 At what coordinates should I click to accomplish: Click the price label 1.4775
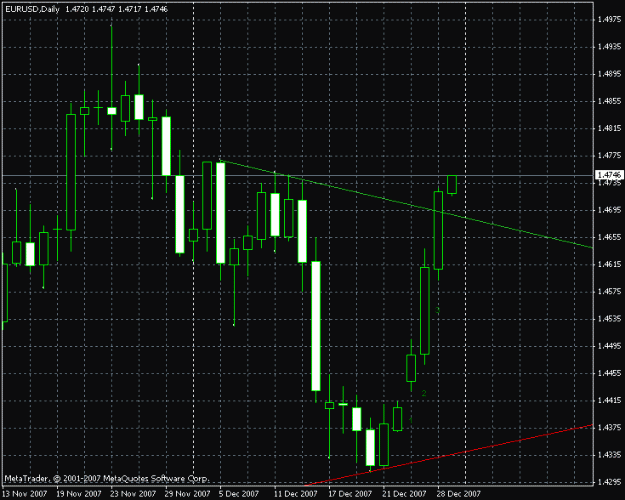point(609,155)
